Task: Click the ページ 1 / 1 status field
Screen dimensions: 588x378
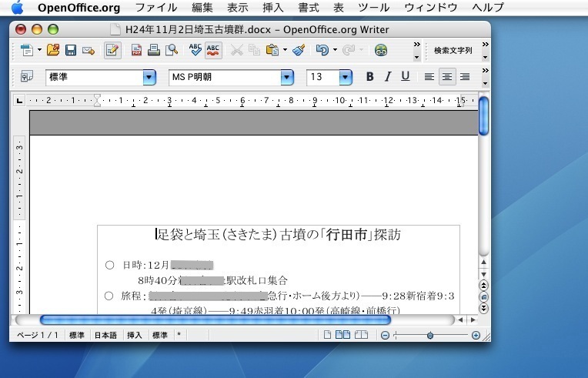Action: coord(38,335)
